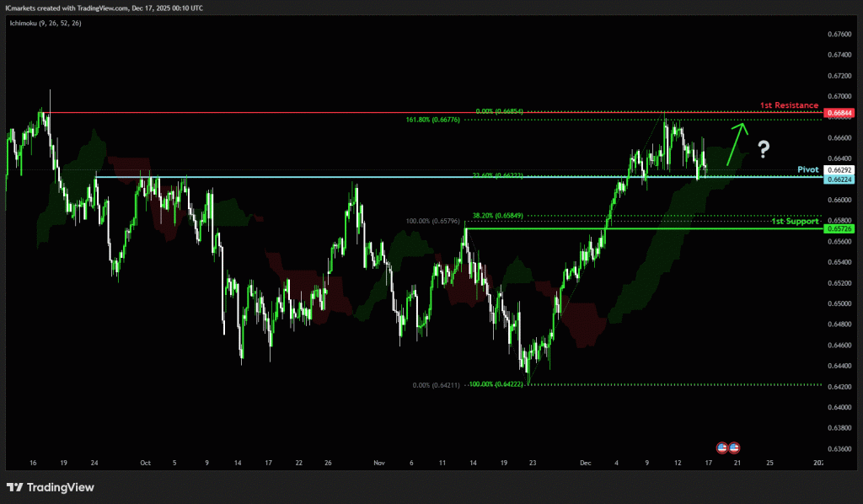Image resolution: width=863 pixels, height=504 pixels.
Task: Click the TradingView logo at bottom left
Action: [50, 487]
